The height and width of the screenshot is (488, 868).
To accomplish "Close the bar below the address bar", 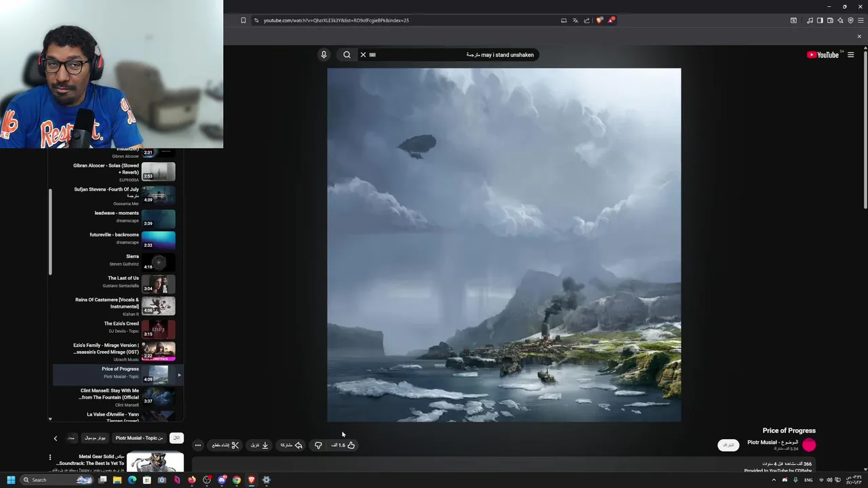I will 859,37.
